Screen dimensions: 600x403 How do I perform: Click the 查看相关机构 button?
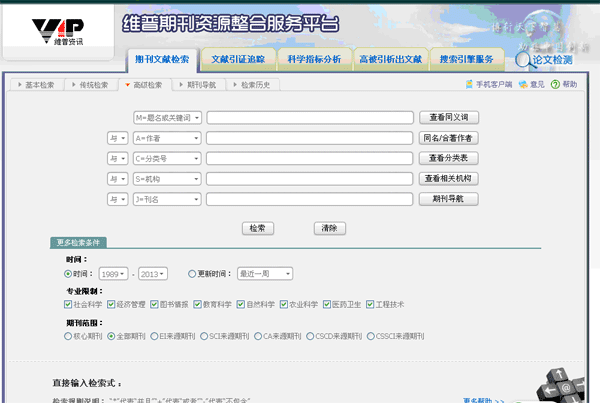pyautogui.click(x=448, y=178)
